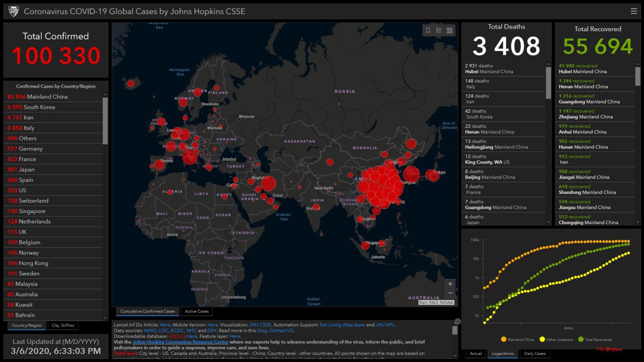Open the basemap gallery grid icon

point(450,30)
